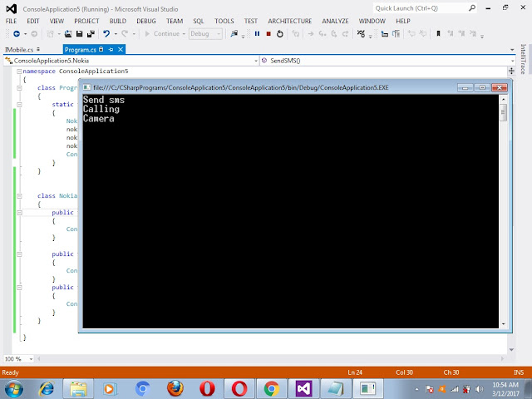Open the PROJECT menu
The image size is (532, 399).
click(86, 21)
